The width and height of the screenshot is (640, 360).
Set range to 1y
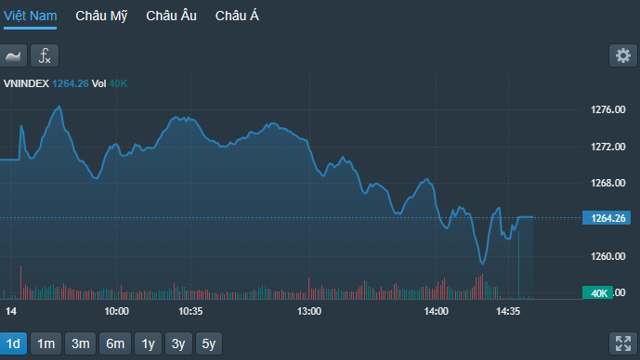[148, 343]
